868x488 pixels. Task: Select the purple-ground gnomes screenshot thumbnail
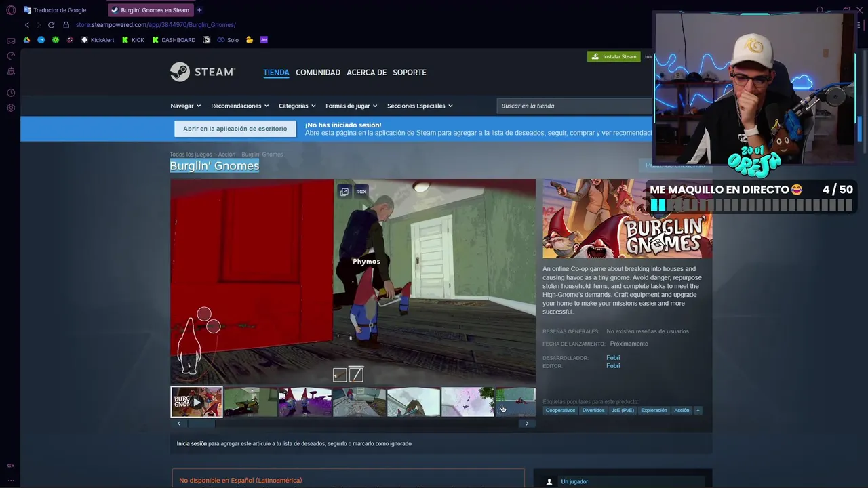click(305, 402)
